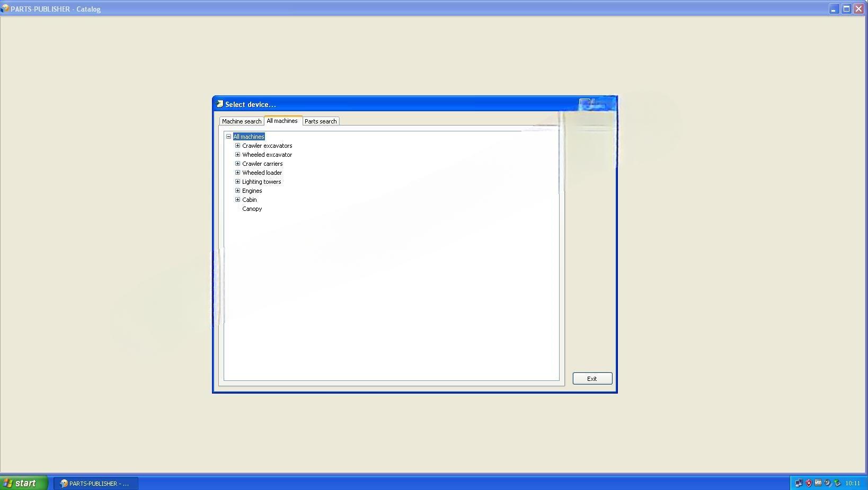The image size is (868, 490).
Task: Expand the Cabin tree node
Action: click(237, 200)
